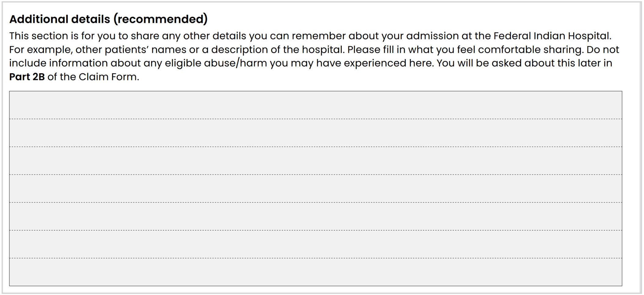This screenshot has width=644, height=295.
Task: Place cursor on the fifth text area line
Action: tap(316, 216)
